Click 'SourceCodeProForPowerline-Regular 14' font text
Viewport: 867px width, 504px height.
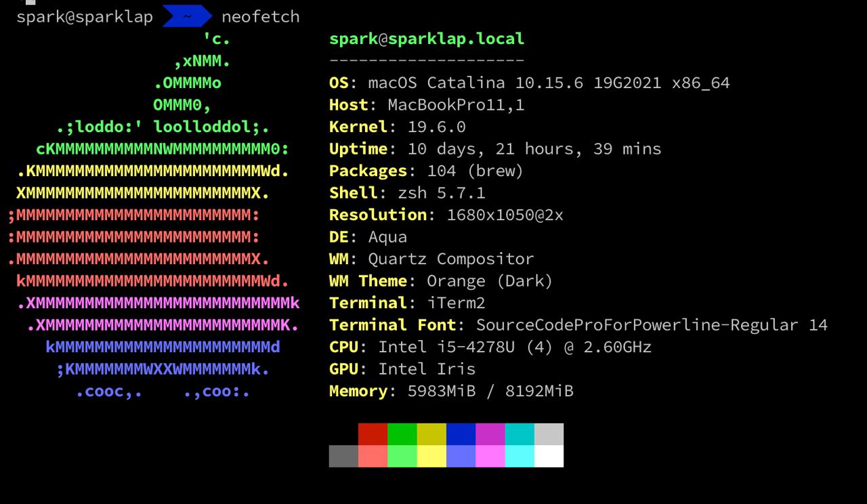(652, 325)
